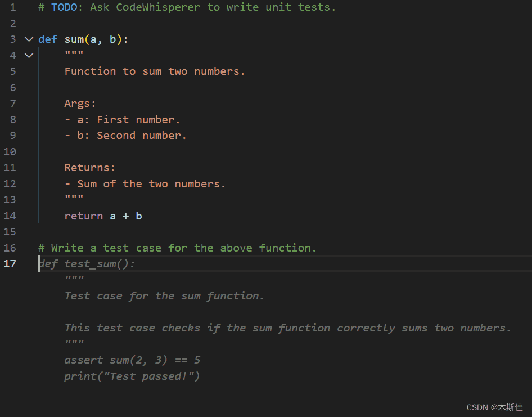Place cursor on 'return' keyword

click(x=83, y=216)
